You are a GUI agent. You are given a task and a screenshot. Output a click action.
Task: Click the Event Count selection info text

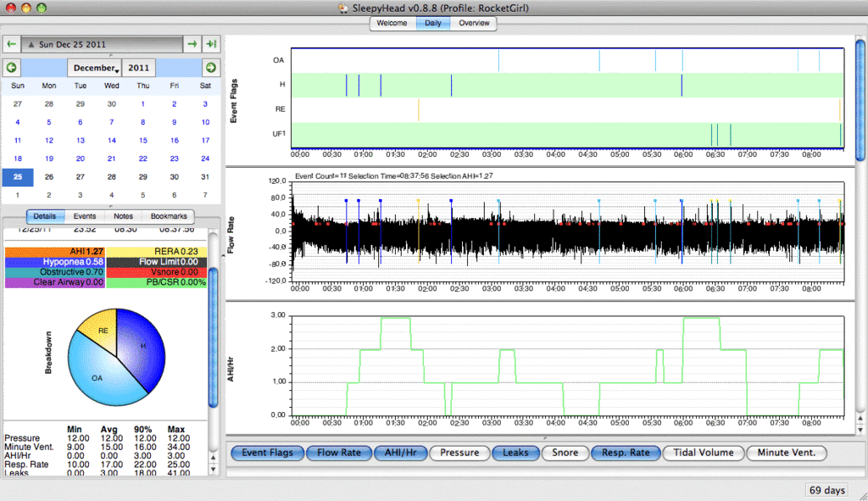pos(393,176)
